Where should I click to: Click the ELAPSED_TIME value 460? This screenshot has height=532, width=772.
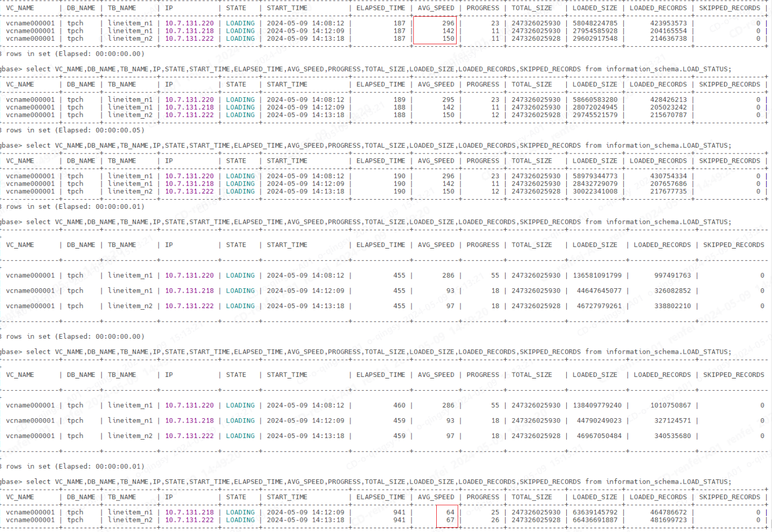click(x=399, y=405)
